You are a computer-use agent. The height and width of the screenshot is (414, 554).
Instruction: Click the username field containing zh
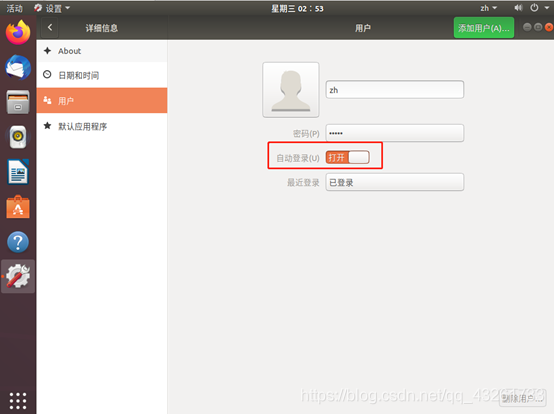395,90
